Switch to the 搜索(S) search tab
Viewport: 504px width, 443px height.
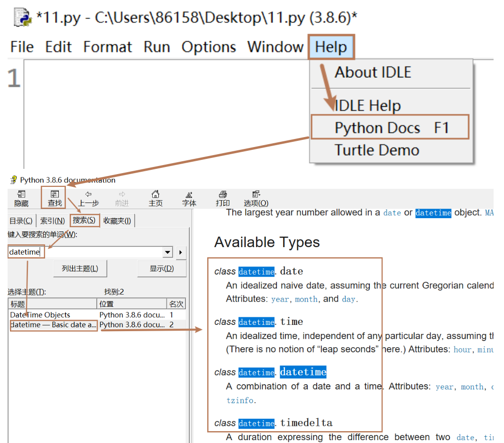pyautogui.click(x=84, y=221)
